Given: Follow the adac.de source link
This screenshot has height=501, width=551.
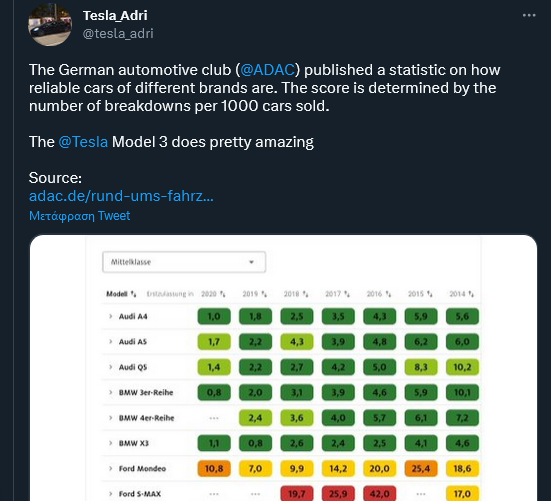Looking at the screenshot, I should (121, 196).
